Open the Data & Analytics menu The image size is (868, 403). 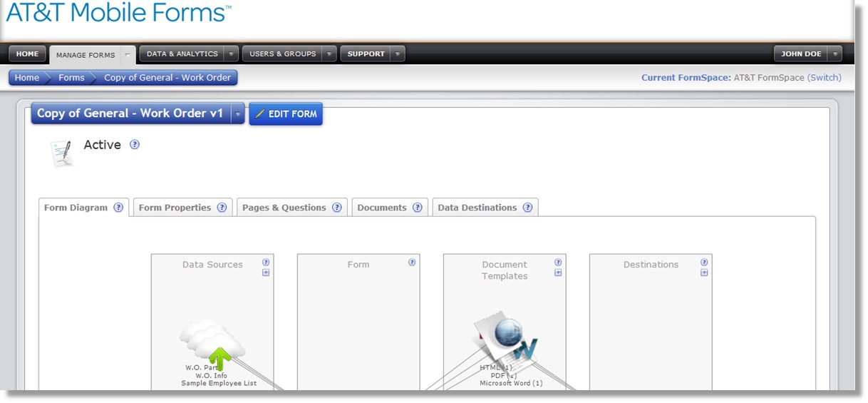182,54
